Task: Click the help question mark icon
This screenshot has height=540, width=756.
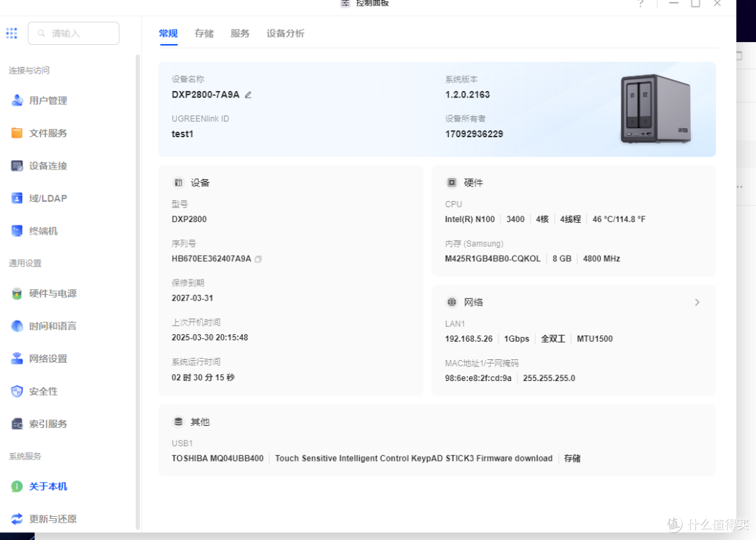Action: [640, 4]
